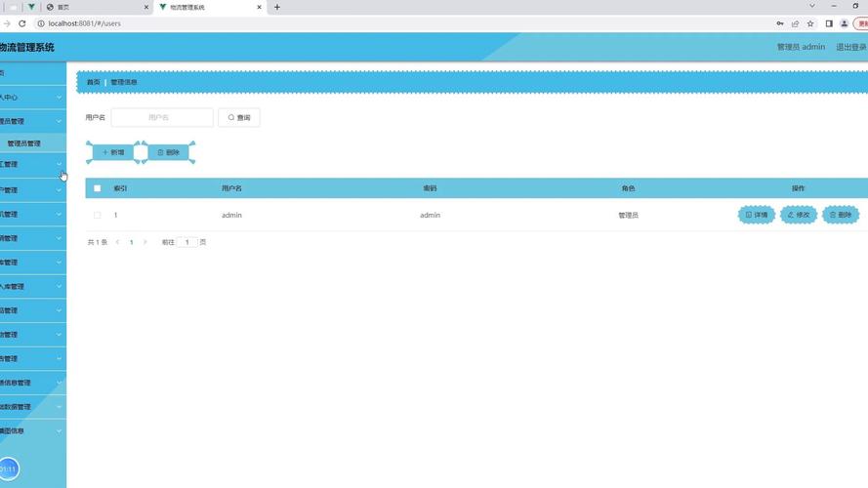Viewport: 868px width, 488px height.
Task: Click 删除 in the admin row
Action: click(841, 215)
